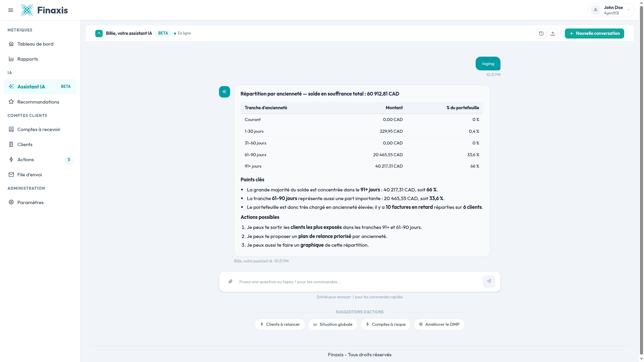This screenshot has height=362, width=644.
Task: Click the Comptes à recevoir list icon
Action: click(11, 129)
